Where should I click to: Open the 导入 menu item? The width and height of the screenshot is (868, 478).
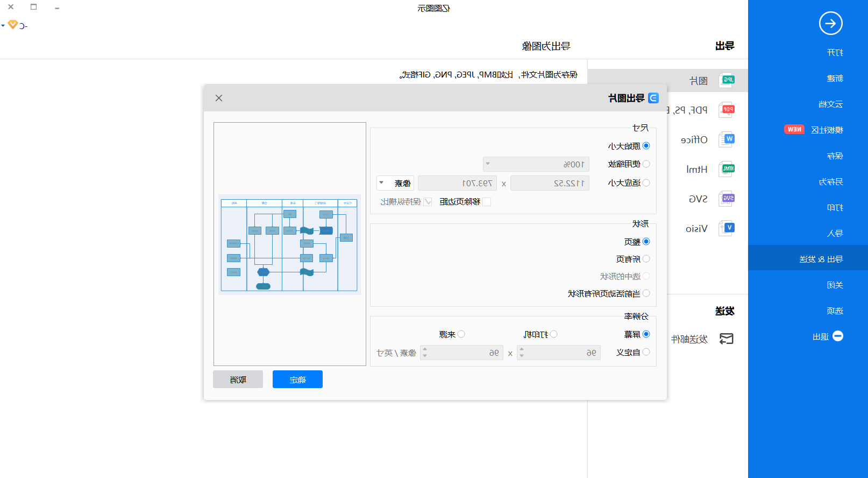coord(835,233)
